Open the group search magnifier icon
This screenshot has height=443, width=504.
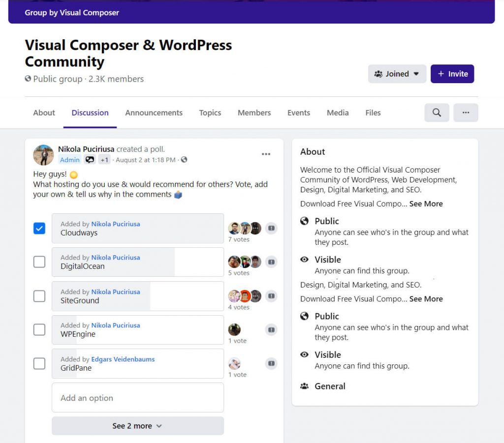437,113
